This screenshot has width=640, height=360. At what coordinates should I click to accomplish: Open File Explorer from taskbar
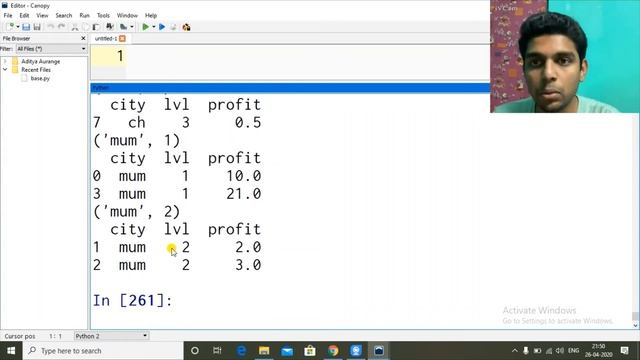coord(264,351)
